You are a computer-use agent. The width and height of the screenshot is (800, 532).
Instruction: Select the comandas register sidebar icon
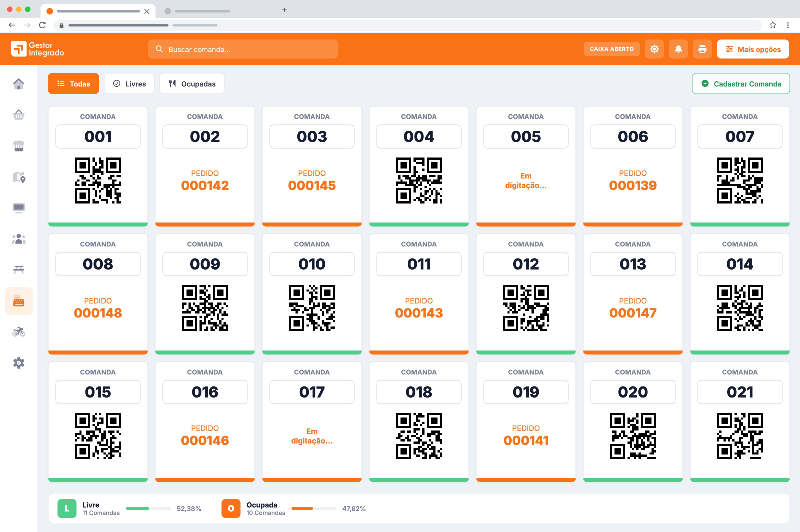click(x=19, y=301)
